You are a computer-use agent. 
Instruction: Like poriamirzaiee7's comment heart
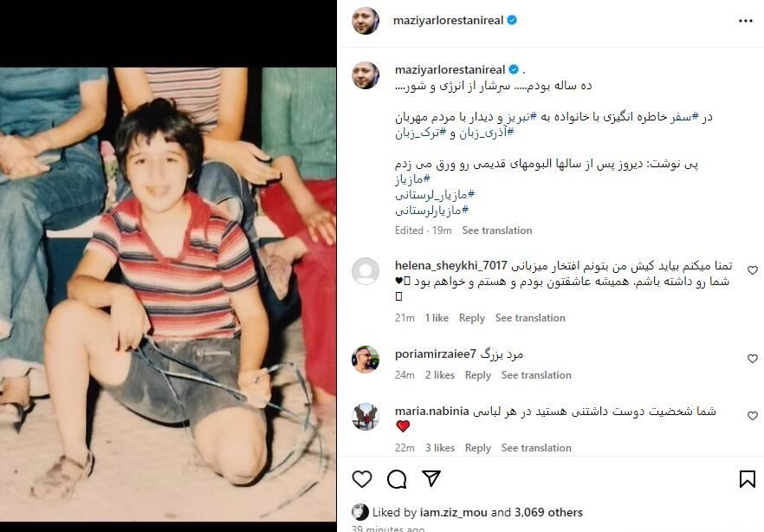click(x=752, y=359)
